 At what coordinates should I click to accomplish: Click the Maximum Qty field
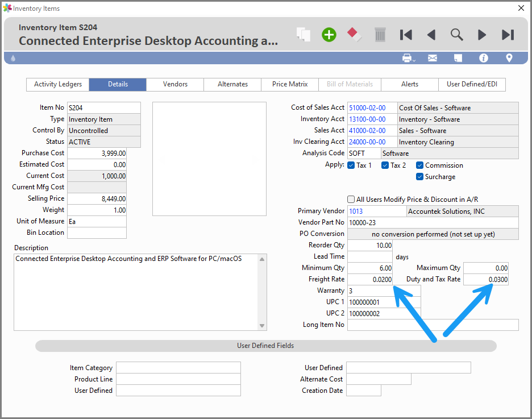(x=486, y=268)
